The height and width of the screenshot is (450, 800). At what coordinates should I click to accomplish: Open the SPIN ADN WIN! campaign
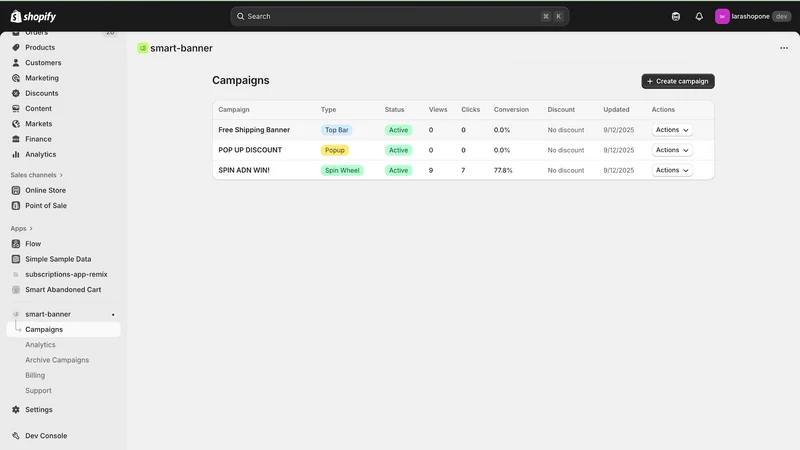244,170
